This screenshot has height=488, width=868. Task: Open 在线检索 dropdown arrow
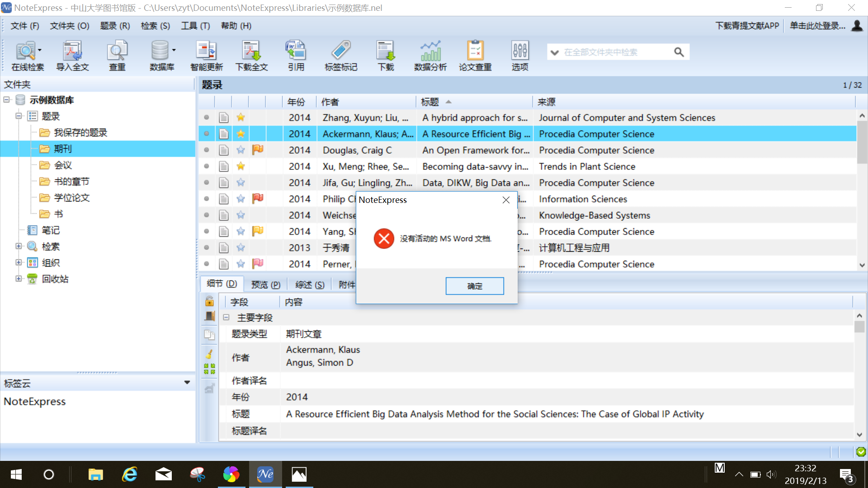coord(40,50)
